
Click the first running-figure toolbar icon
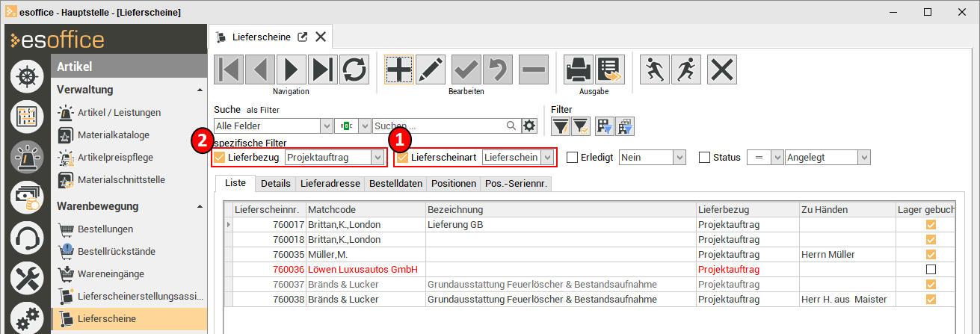pos(654,69)
